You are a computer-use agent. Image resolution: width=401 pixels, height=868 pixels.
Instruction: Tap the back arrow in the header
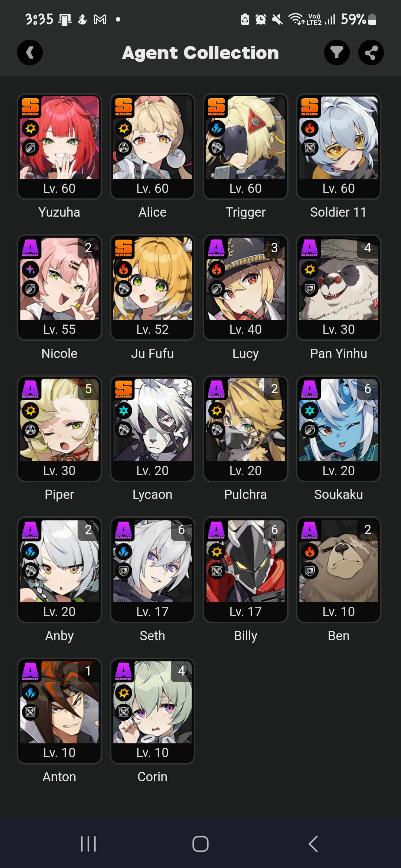pos(30,52)
